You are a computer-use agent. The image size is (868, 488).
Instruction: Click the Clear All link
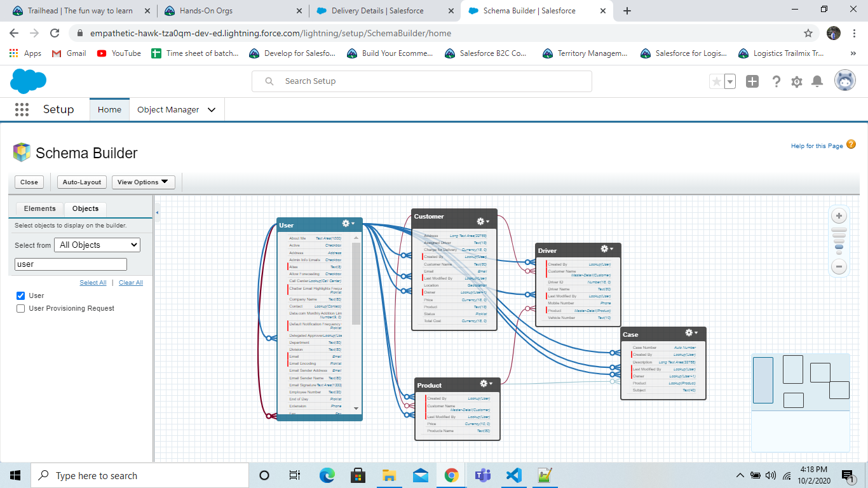pos(131,283)
